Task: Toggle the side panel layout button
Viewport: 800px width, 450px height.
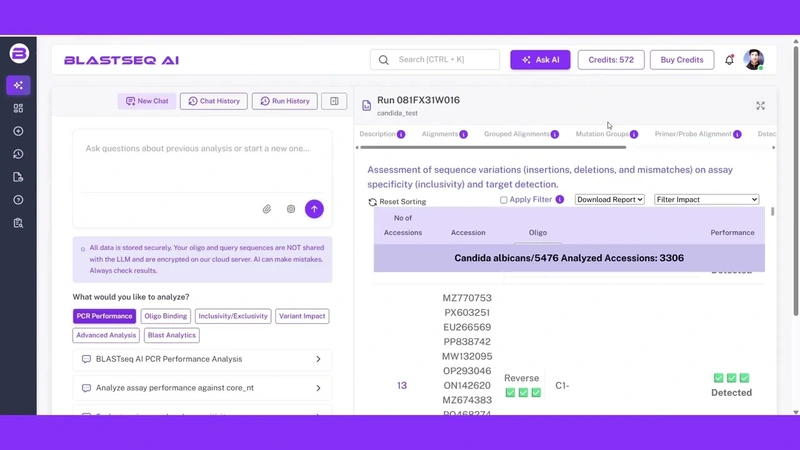Action: point(334,101)
